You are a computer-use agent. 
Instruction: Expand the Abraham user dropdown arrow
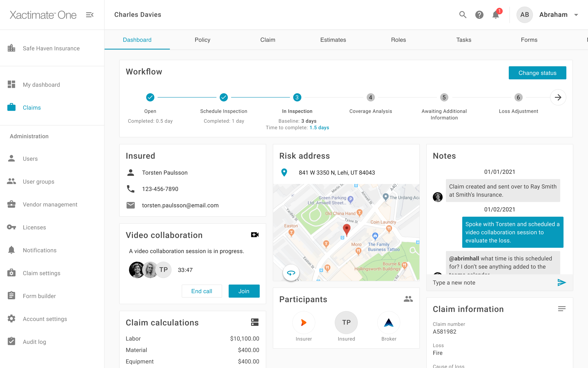(576, 15)
